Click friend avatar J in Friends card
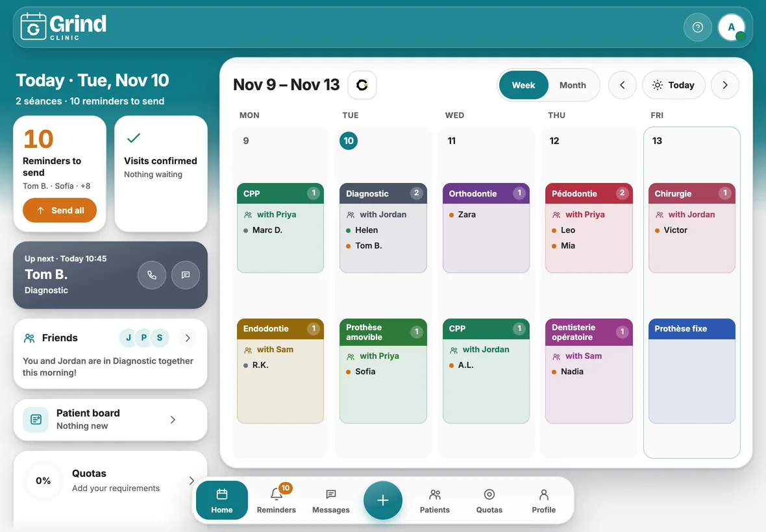The image size is (766, 532). click(x=128, y=338)
